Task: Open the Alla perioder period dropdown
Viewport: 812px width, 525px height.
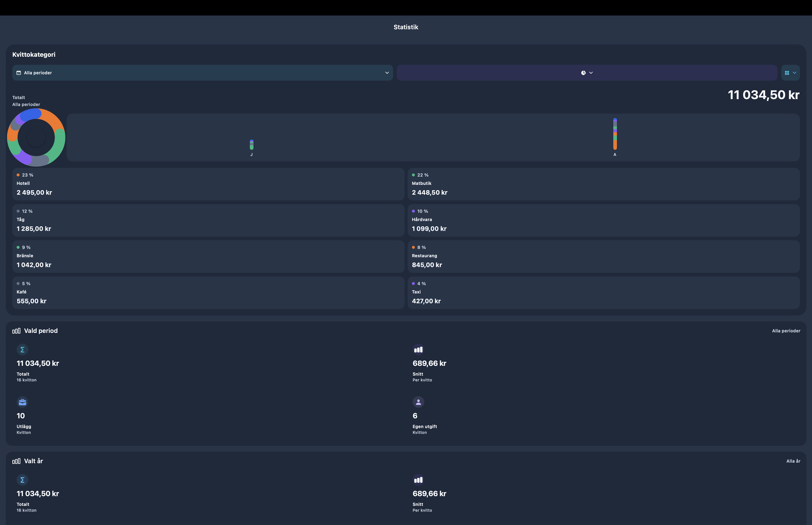Action: tap(202, 73)
